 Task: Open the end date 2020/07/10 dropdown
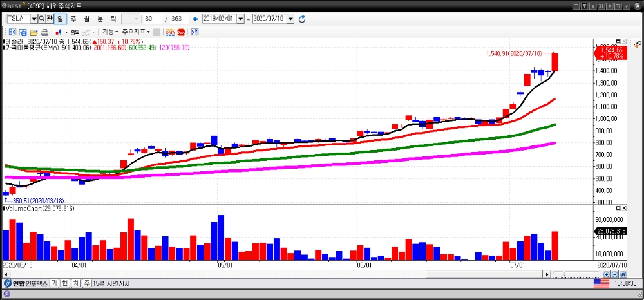tap(290, 19)
